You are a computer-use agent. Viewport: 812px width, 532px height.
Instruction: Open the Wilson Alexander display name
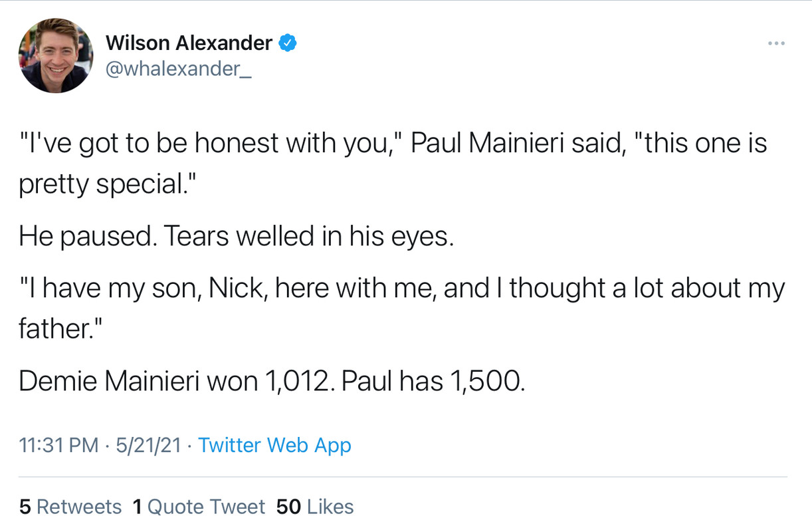point(189,43)
